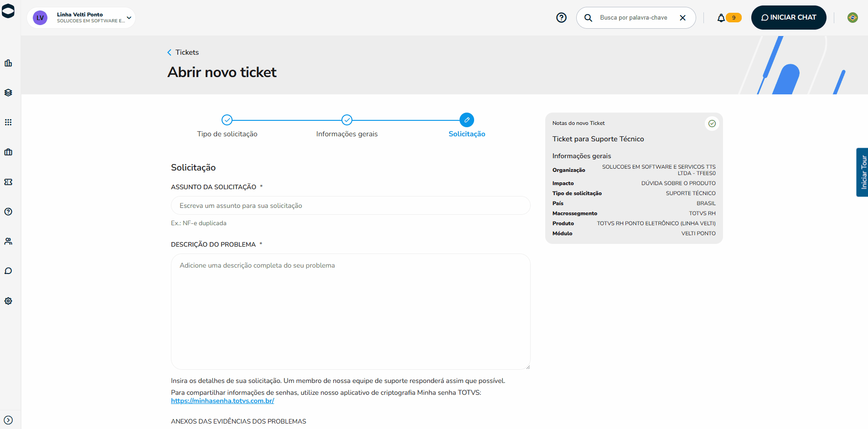Open the stacked layers sidebar icon

click(8, 93)
